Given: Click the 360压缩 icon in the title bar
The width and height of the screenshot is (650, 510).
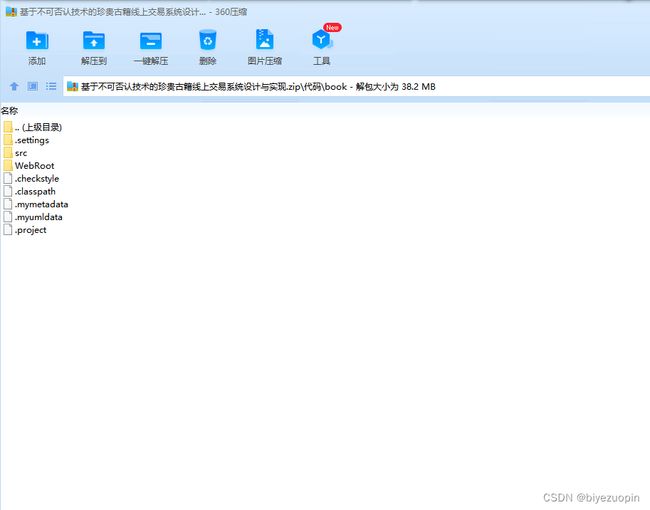Looking at the screenshot, I should [x=11, y=12].
